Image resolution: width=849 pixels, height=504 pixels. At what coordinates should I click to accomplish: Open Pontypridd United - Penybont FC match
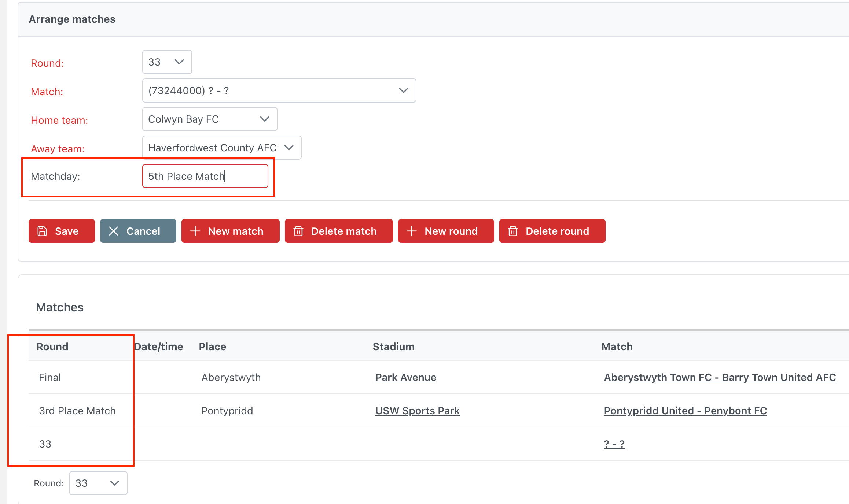pos(685,411)
